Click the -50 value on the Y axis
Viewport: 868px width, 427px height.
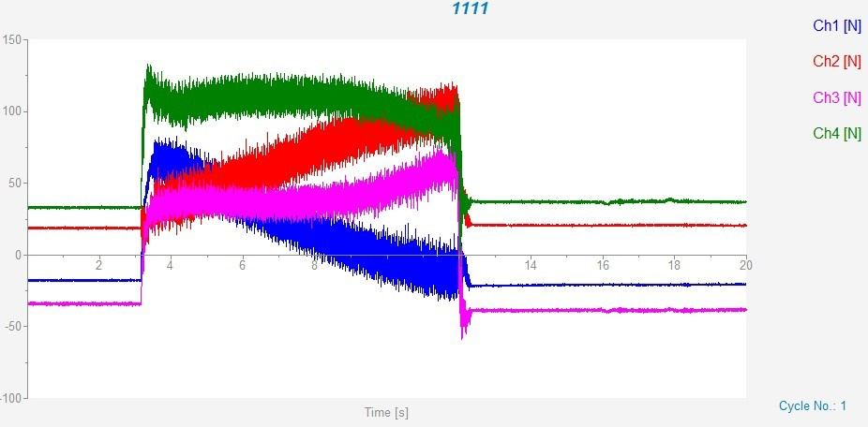12,326
